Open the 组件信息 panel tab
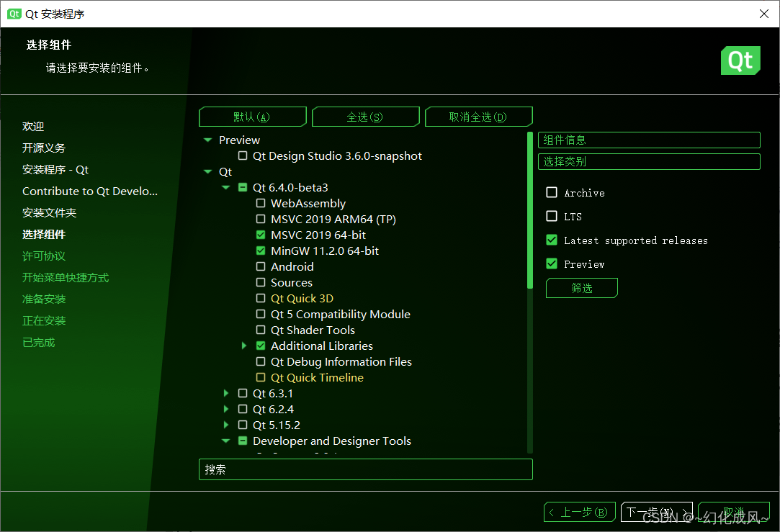This screenshot has width=780, height=532. tap(648, 140)
